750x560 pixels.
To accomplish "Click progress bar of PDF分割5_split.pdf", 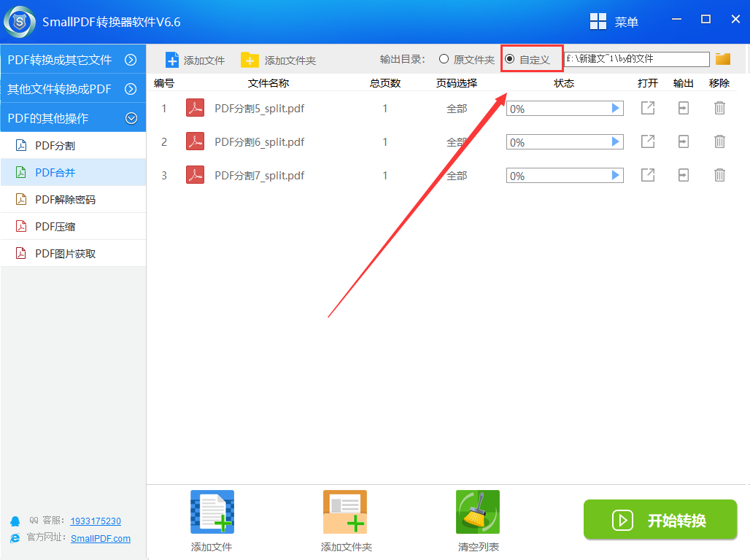I will coord(565,109).
